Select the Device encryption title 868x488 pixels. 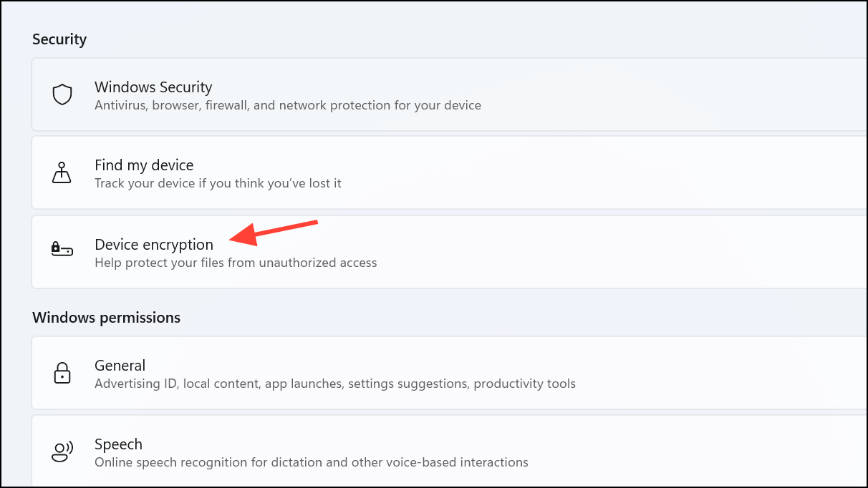point(154,245)
